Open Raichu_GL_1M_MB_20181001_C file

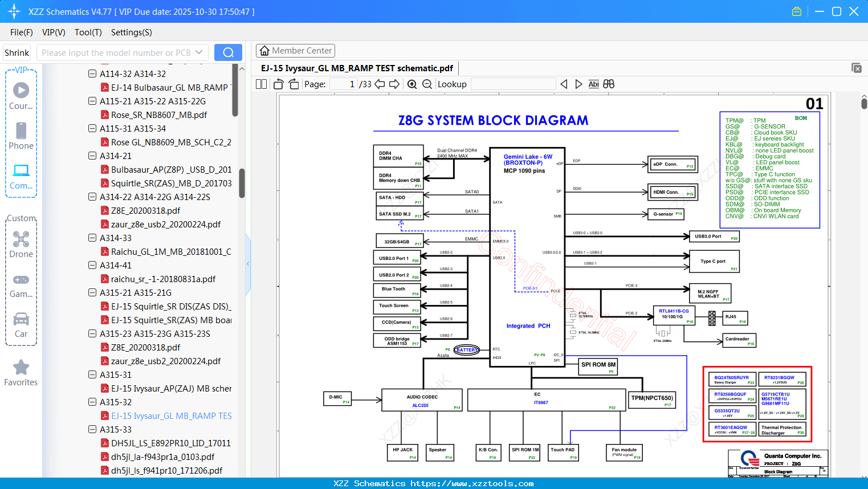pyautogui.click(x=171, y=251)
